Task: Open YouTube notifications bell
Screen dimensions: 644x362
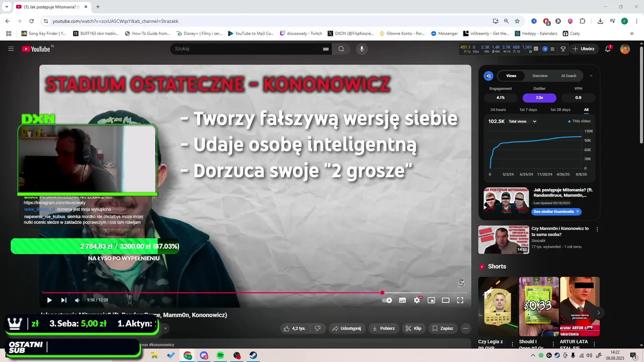Action: (608, 49)
